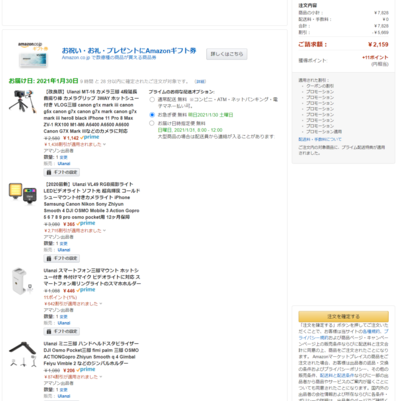Expand the discount details for RGB light item
This screenshot has height=401, width=398.
75,231
